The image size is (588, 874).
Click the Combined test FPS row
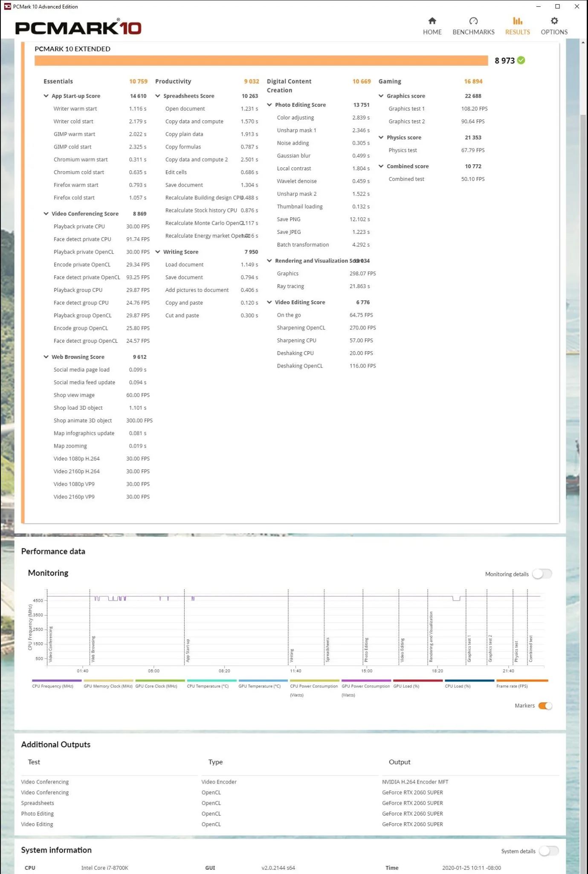[x=437, y=179]
